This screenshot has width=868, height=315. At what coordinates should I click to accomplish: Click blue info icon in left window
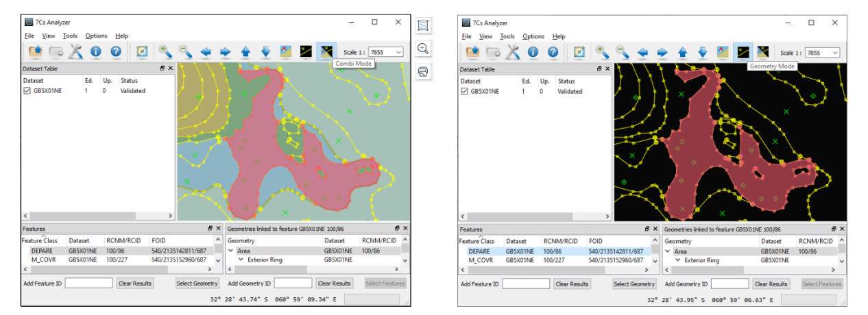coord(96,51)
